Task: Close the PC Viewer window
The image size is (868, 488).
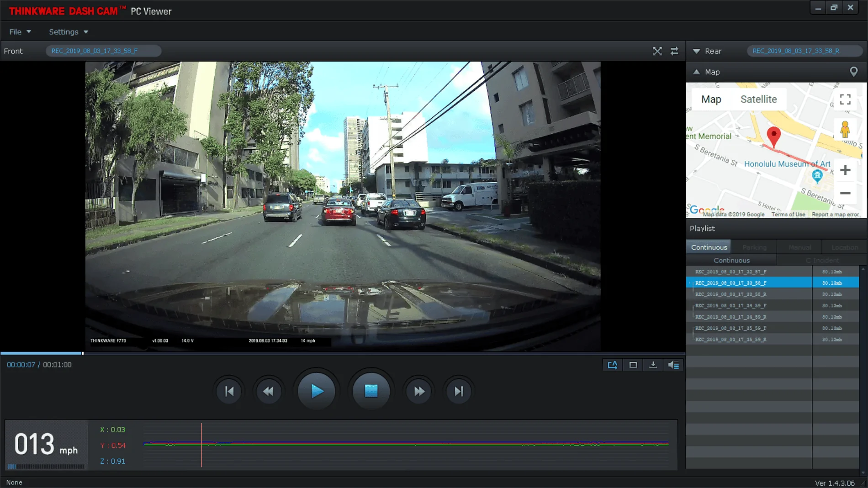Action: tap(850, 8)
